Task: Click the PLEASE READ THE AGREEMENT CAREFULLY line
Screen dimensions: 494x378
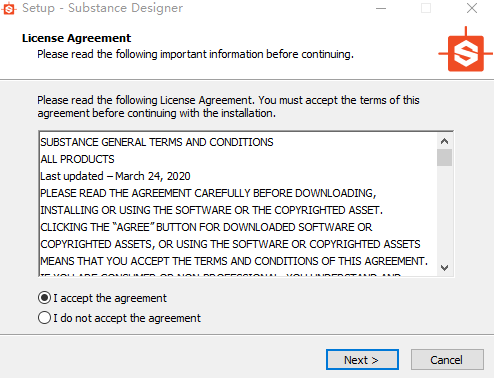Action: tap(208, 193)
